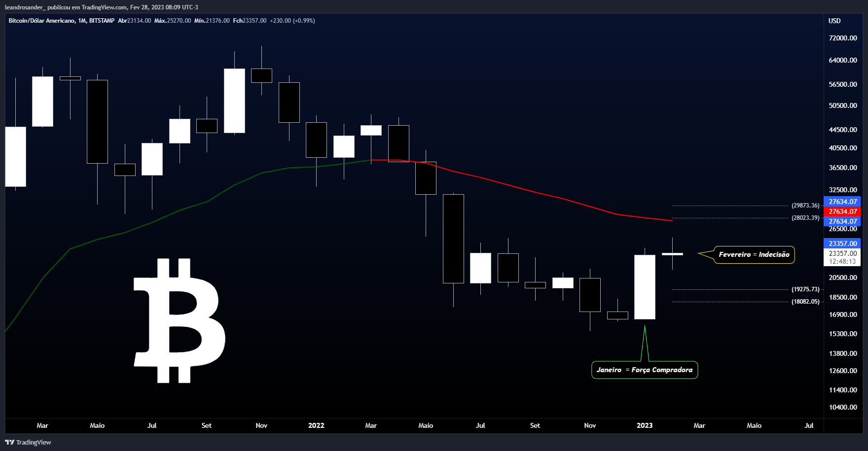Click the TradingView logo at bottom left
The height and width of the screenshot is (451, 868).
pyautogui.click(x=28, y=442)
